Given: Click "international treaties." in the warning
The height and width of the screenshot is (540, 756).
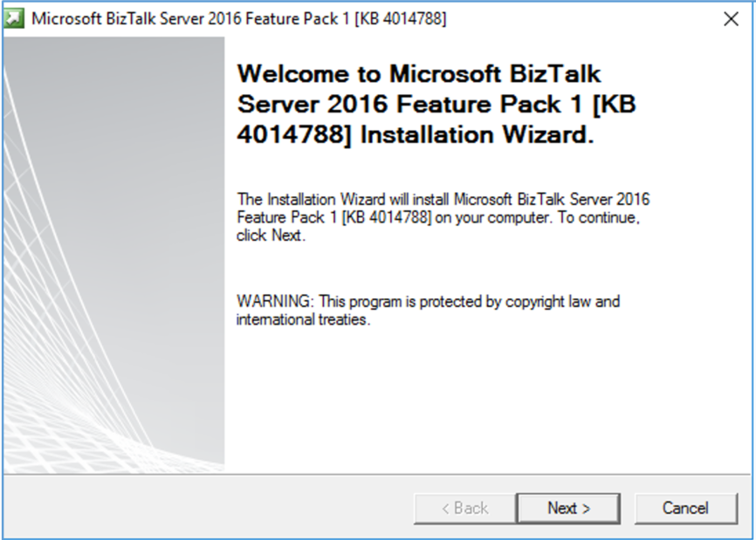Looking at the screenshot, I should (x=303, y=320).
